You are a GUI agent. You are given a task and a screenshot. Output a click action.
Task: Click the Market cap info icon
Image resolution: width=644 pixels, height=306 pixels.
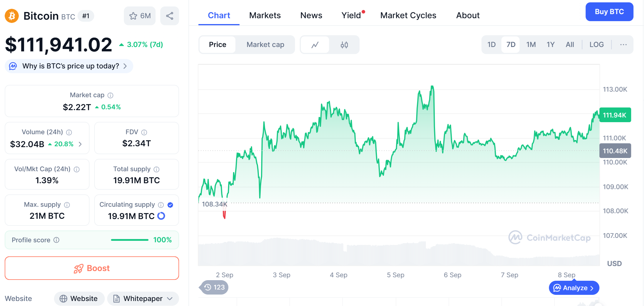110,95
